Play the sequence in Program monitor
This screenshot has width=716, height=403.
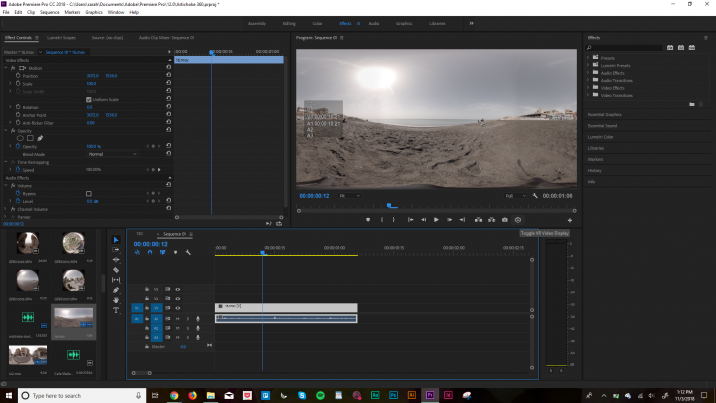pyautogui.click(x=436, y=220)
